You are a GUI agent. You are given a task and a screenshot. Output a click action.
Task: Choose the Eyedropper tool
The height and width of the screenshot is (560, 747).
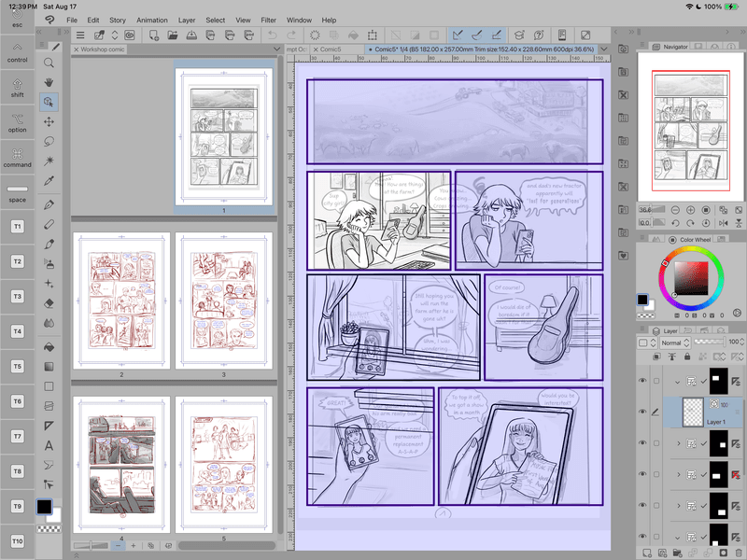(x=49, y=180)
